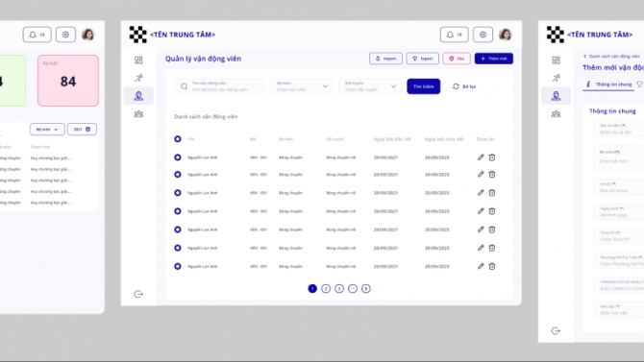Screen dimensions: 644x362
Task: Click checkered logo in add-athlete screen
Action: 556,35
